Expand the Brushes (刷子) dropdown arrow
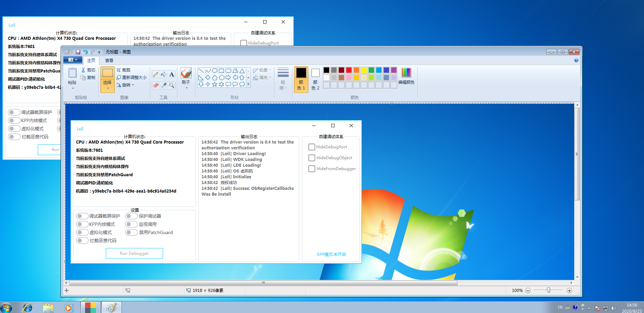644x313 pixels. (186, 88)
